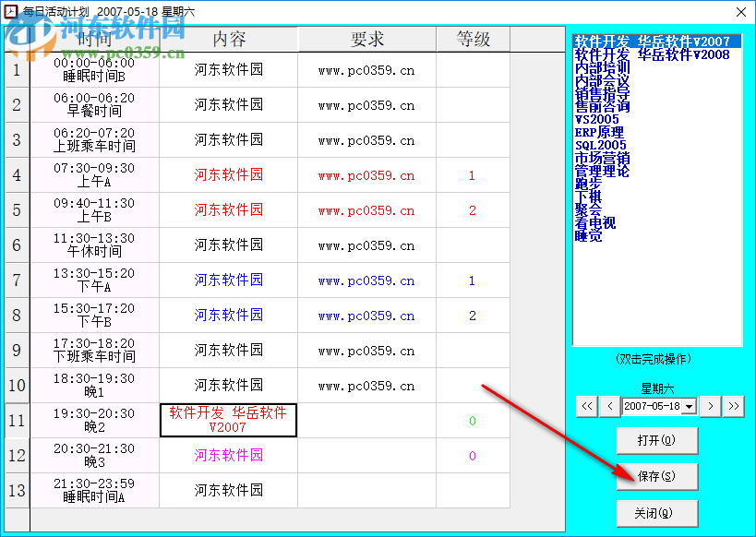The image size is (756, 537).
Task: Click the Close (关闭) button
Action: pos(657,513)
